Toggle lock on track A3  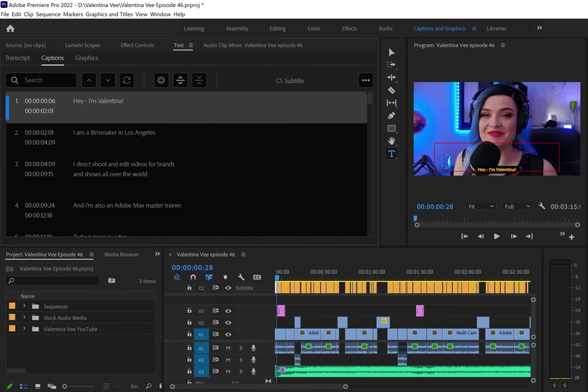pos(189,371)
